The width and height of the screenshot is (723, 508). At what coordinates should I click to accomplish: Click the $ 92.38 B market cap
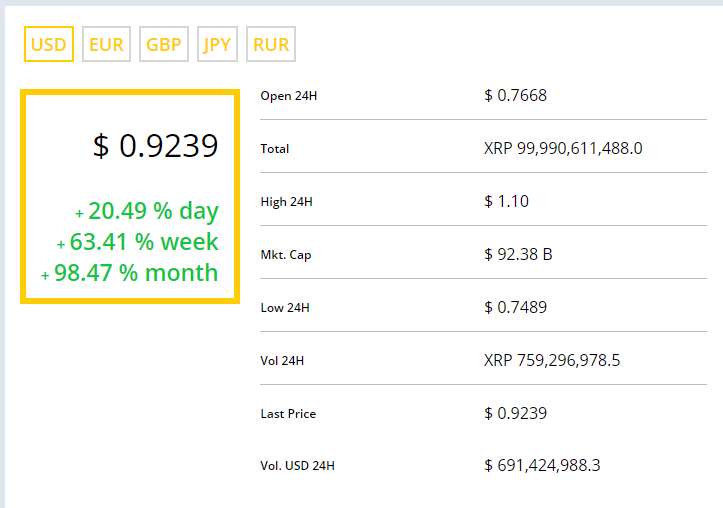tap(518, 254)
